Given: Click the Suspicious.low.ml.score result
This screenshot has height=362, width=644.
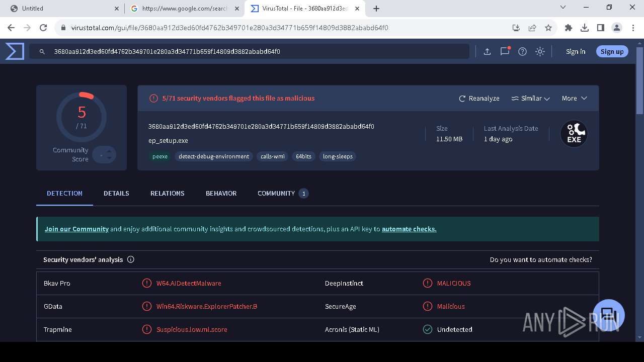Looking at the screenshot, I should coord(192,329).
